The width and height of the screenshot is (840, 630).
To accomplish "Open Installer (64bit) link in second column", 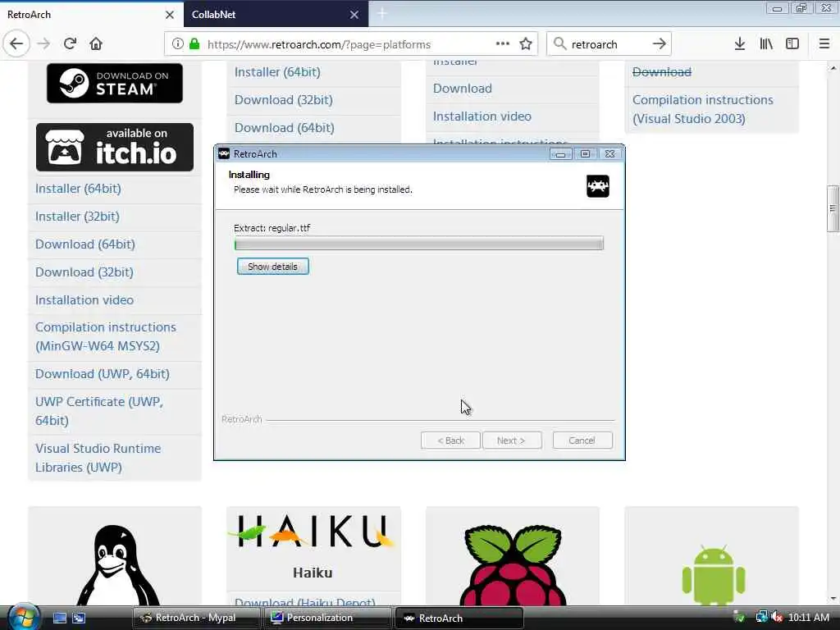I will (277, 72).
